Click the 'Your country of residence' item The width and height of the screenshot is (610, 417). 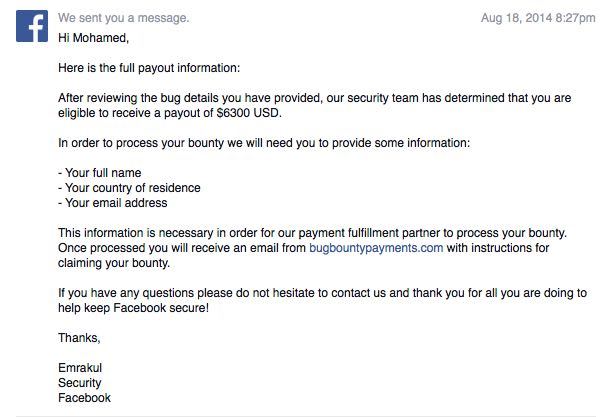129,188
